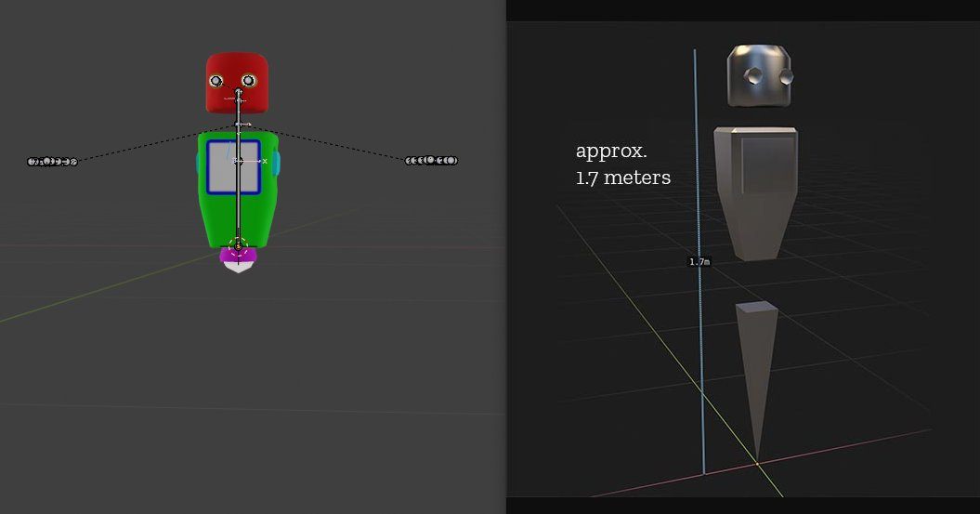Viewport: 980px width, 514px height.
Task: Click the root bone circle at torso base
Action: click(238, 247)
